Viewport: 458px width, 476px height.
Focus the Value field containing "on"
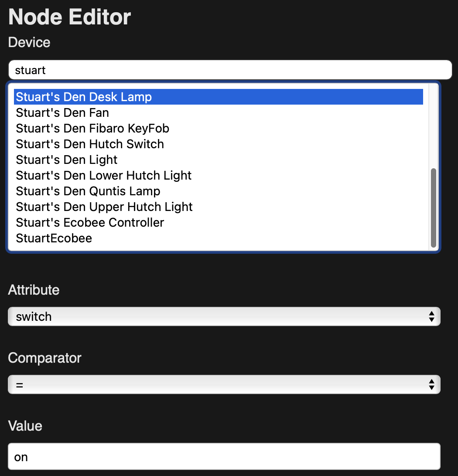[224, 457]
